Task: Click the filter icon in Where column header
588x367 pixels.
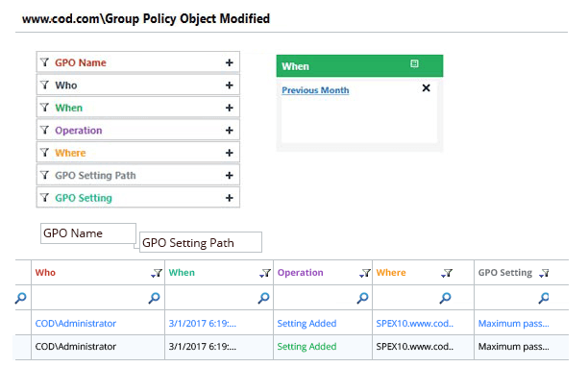Action: pos(447,273)
